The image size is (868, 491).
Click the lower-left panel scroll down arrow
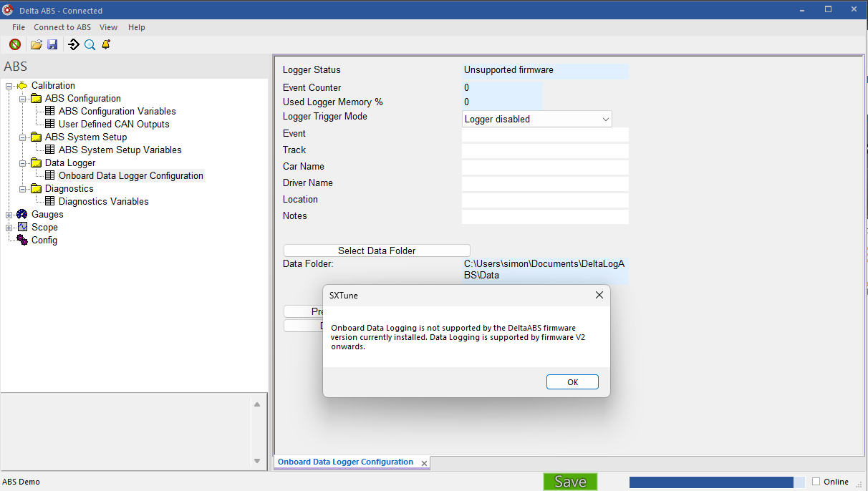(257, 461)
